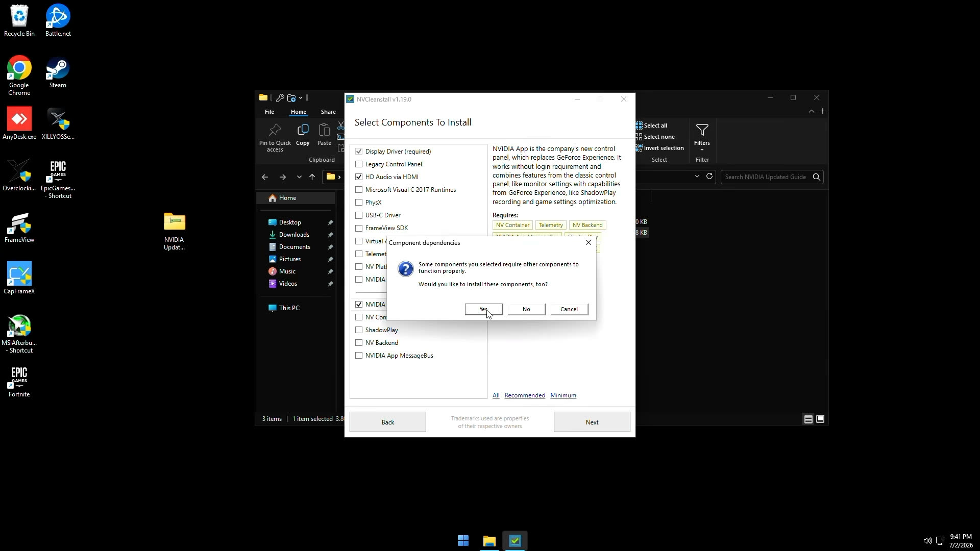Open File Explorer from taskbar

[489, 541]
